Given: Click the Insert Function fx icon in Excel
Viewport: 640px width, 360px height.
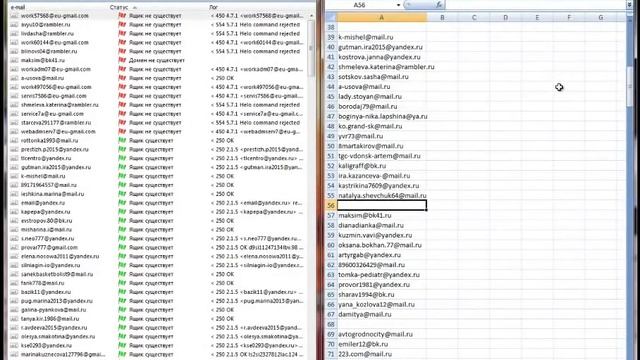Looking at the screenshot, I should [x=439, y=5].
